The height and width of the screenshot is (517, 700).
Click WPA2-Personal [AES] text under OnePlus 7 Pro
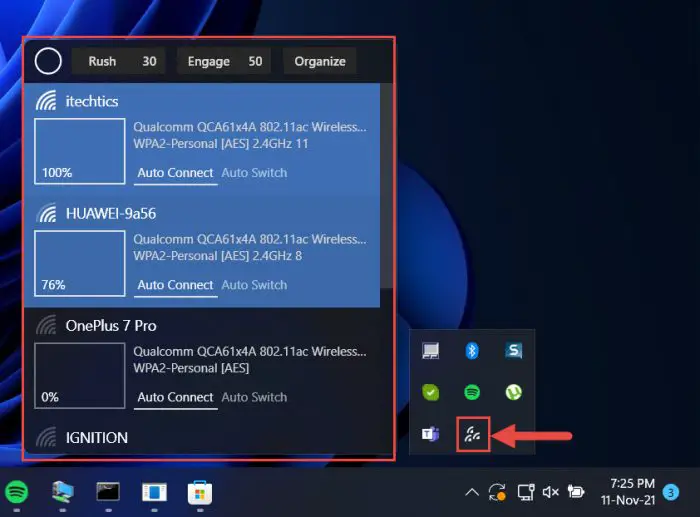(x=191, y=368)
